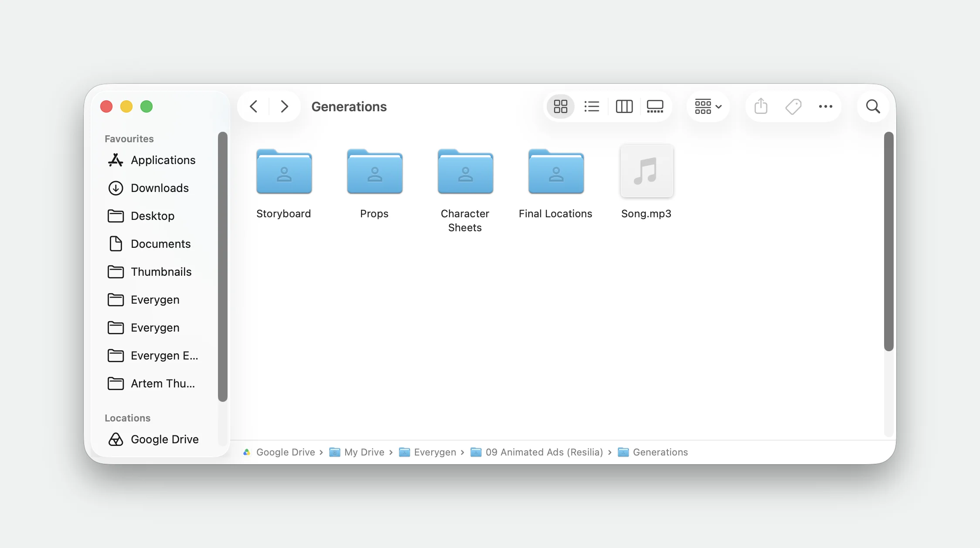
Task: Click the Song.mp3 file name label
Action: [647, 214]
